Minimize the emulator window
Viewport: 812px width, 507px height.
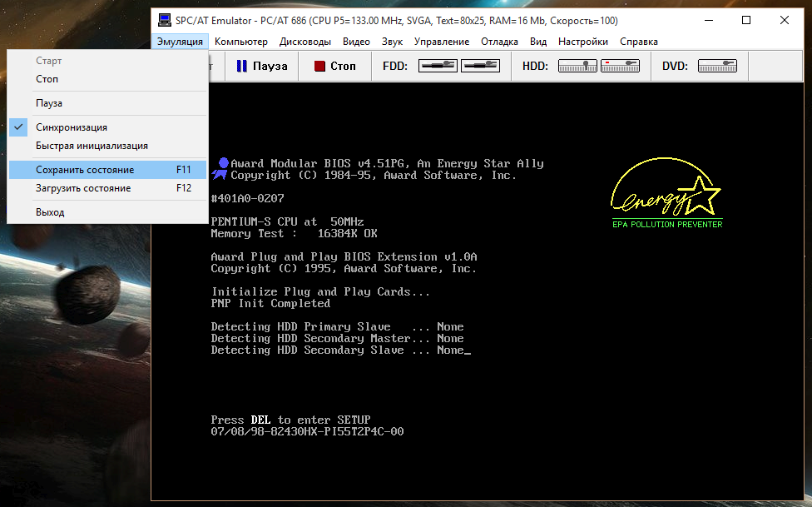click(709, 20)
